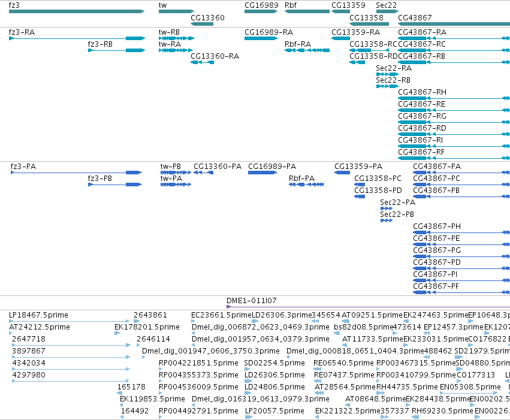Select the fz3-PA protein feature

click(x=76, y=173)
